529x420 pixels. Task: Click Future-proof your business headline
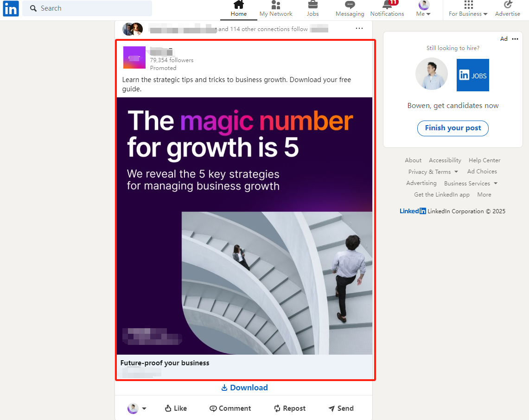click(x=165, y=363)
